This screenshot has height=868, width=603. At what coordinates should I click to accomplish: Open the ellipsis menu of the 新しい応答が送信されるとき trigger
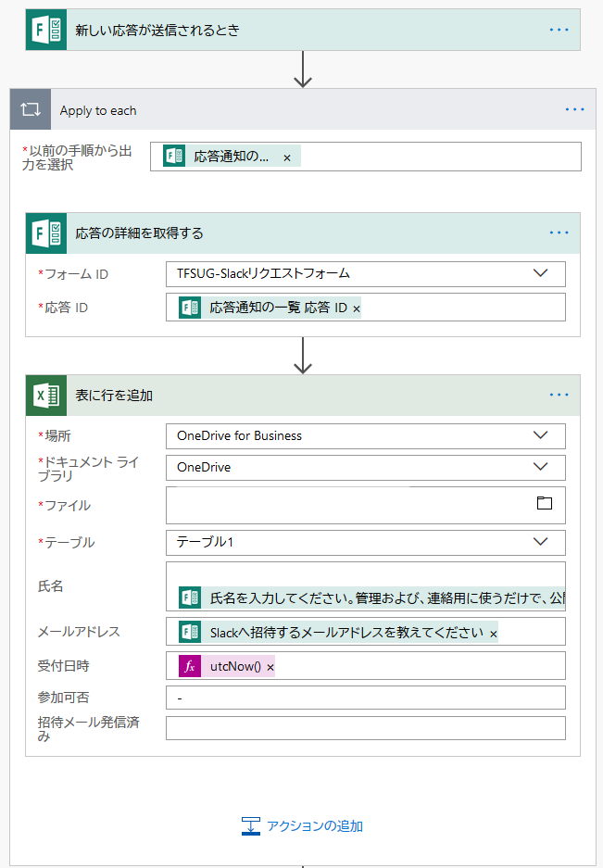coord(559,30)
